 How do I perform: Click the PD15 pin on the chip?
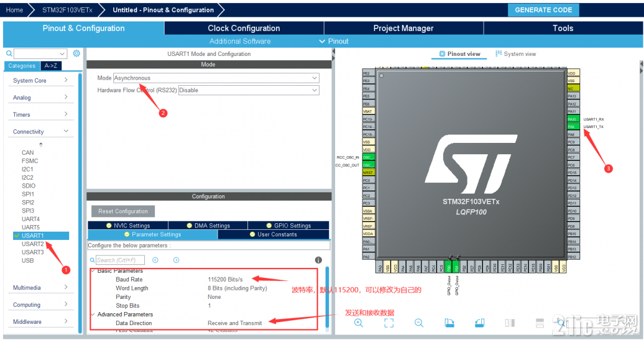574,173
